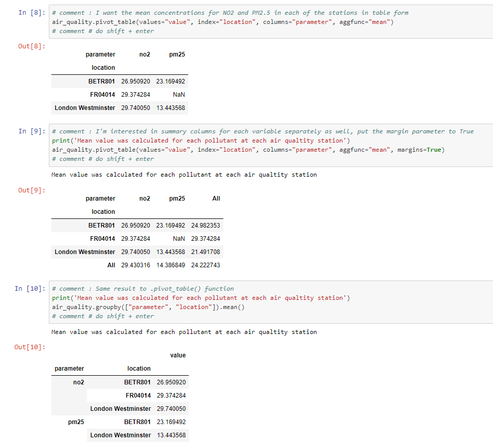Select the In [10] prompt label
This screenshot has width=493, height=448.
[30, 289]
